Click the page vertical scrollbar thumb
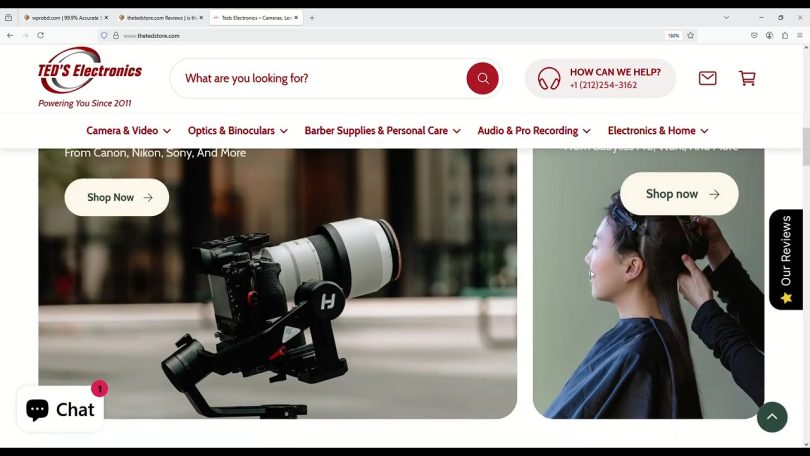 click(806, 146)
